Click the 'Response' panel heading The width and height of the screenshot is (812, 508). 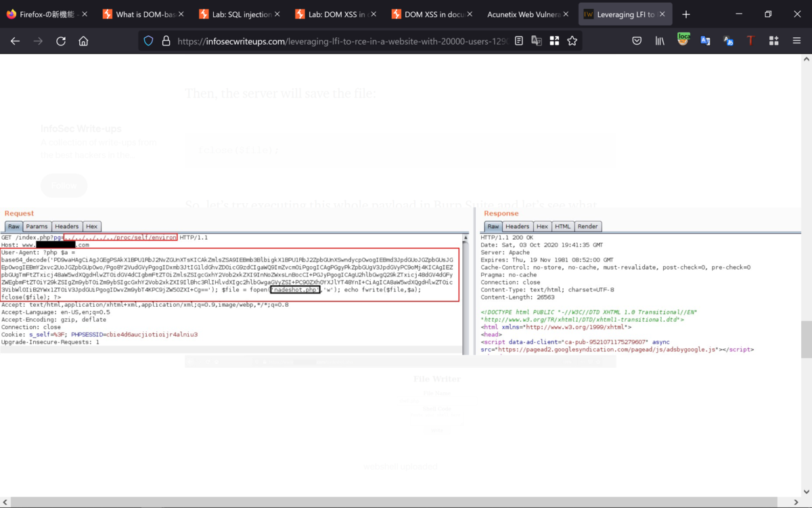(x=501, y=213)
